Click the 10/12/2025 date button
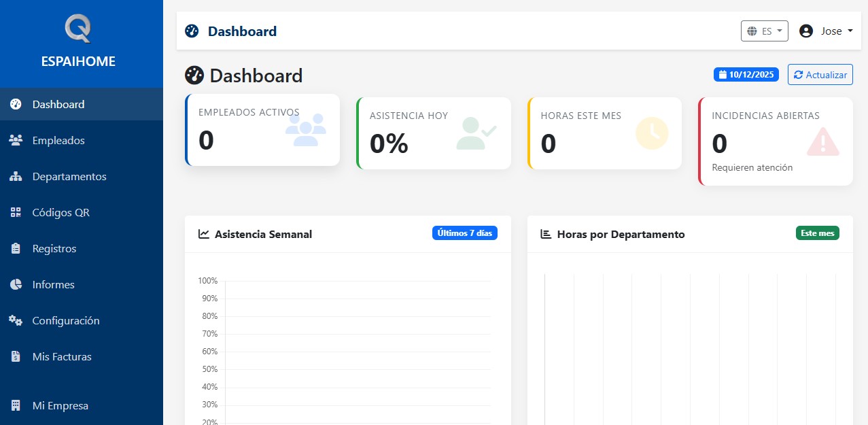 click(746, 74)
